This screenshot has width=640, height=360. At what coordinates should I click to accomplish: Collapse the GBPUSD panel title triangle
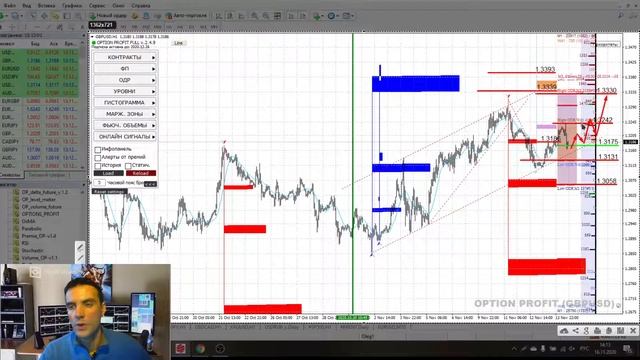(x=93, y=37)
